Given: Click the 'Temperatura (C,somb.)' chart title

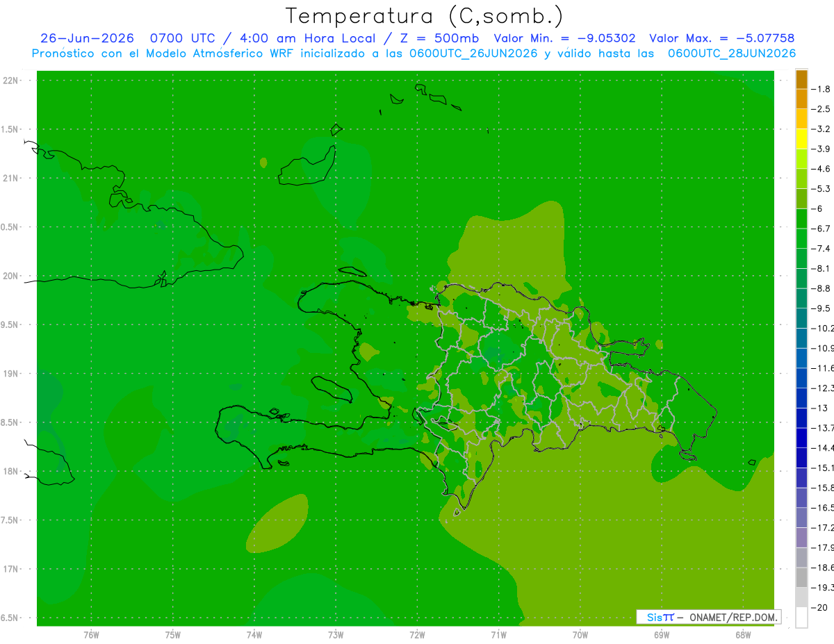Looking at the screenshot, I should point(425,16).
